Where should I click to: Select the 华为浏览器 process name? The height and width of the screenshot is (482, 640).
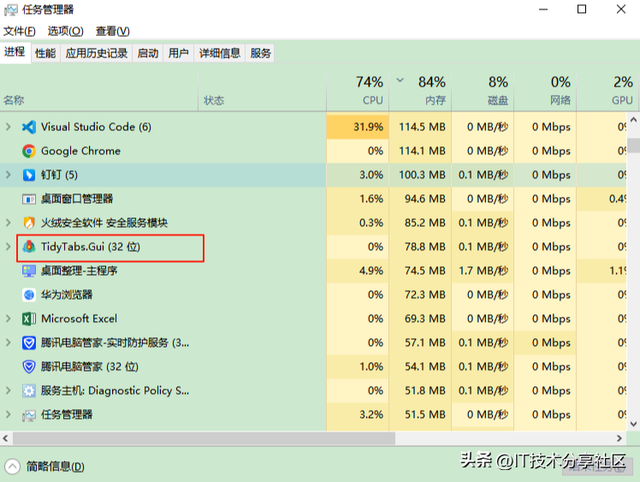coord(67,295)
